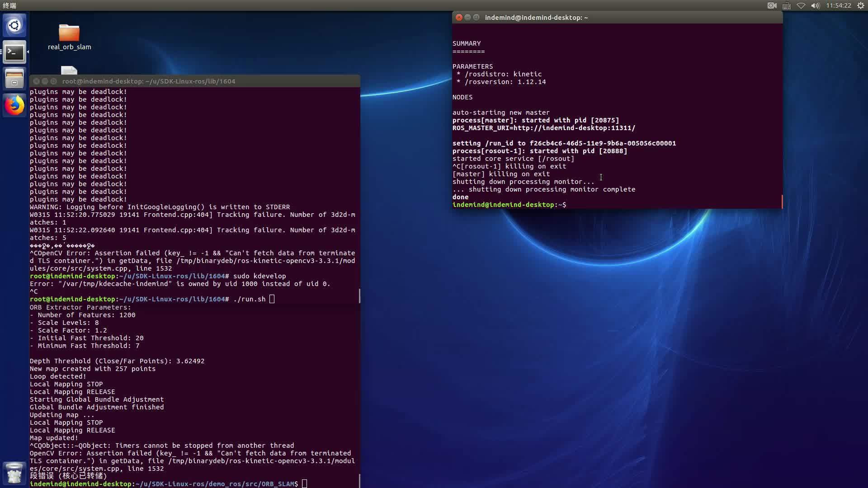Close the root terminal window
Screen dimensions: 868x488
(36, 81)
